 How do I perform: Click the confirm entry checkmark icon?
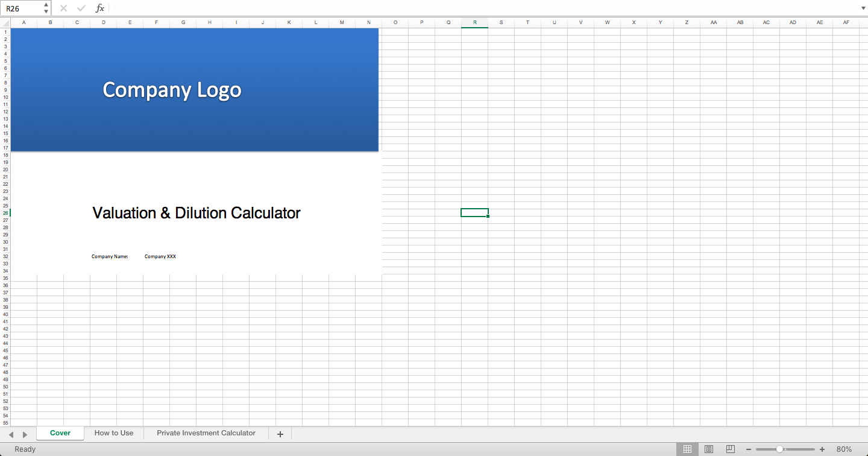(x=81, y=8)
